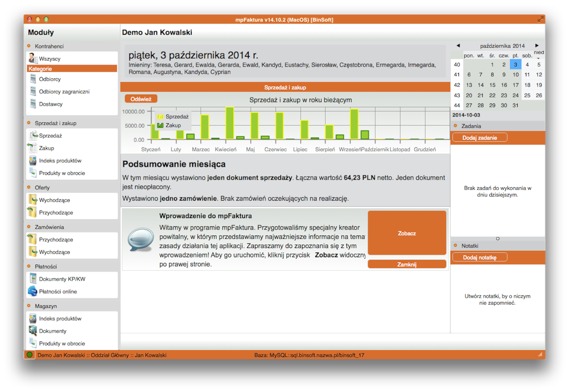569x392 pixels.
Task: Open Produkty w obrocie under Magazyn
Action: (x=33, y=343)
